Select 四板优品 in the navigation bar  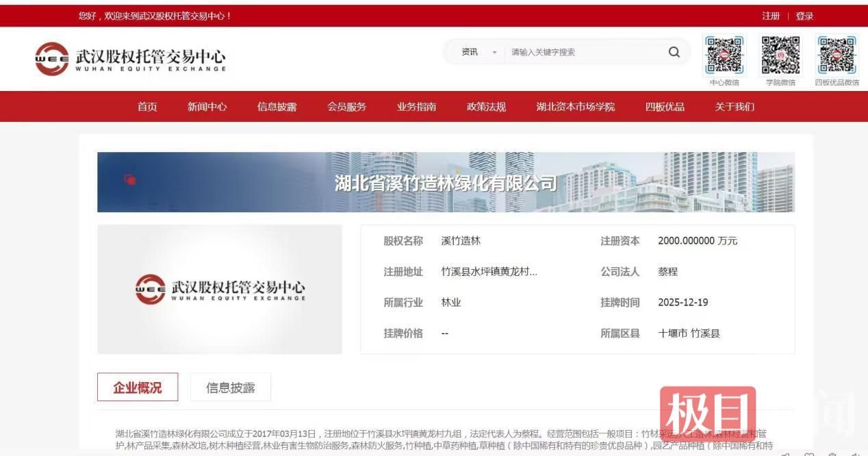point(665,107)
